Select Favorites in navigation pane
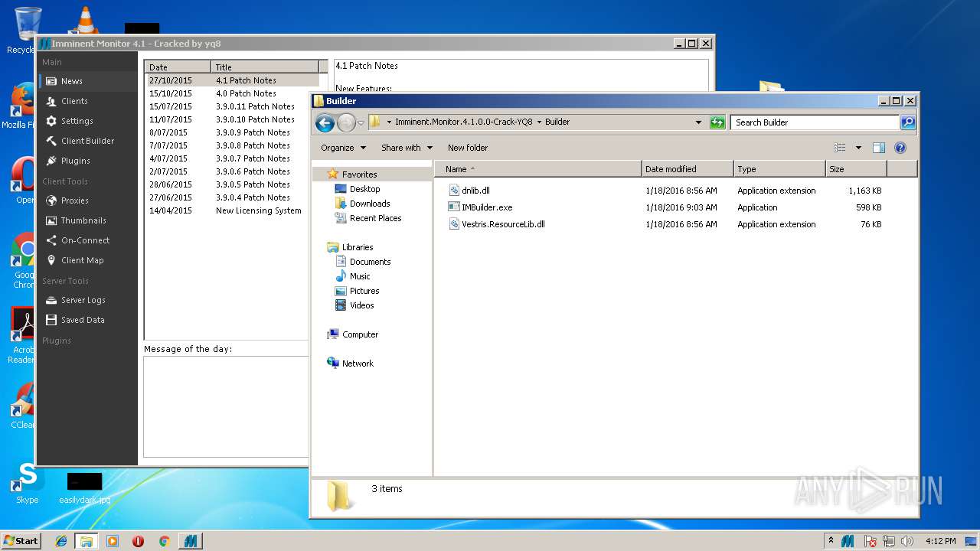980x551 pixels. click(359, 174)
